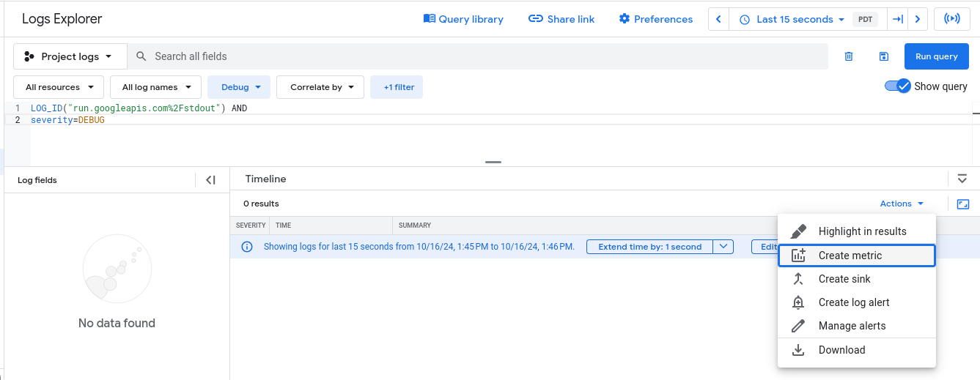Jump to now time icon
This screenshot has width=980, height=380.
point(897,19)
